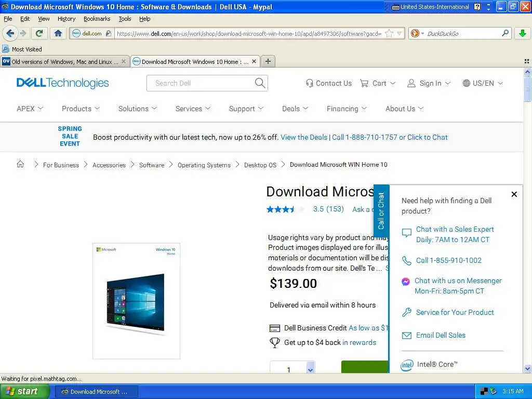Click the in rewards link
Image resolution: width=532 pixels, height=399 pixels.
(359, 342)
